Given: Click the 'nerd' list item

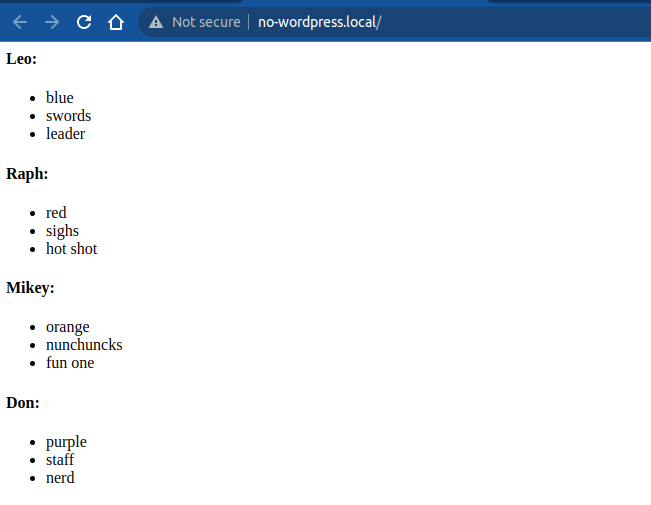Looking at the screenshot, I should (60, 478).
